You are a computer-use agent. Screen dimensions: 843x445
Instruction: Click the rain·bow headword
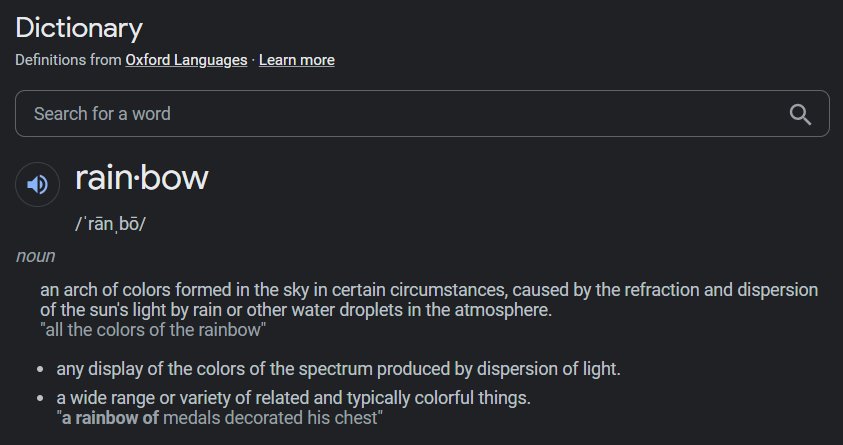point(142,178)
